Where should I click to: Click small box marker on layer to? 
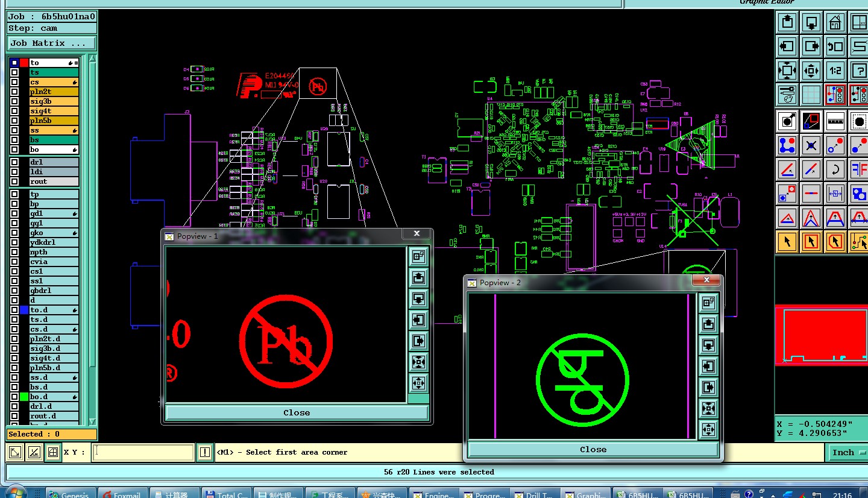point(76,63)
